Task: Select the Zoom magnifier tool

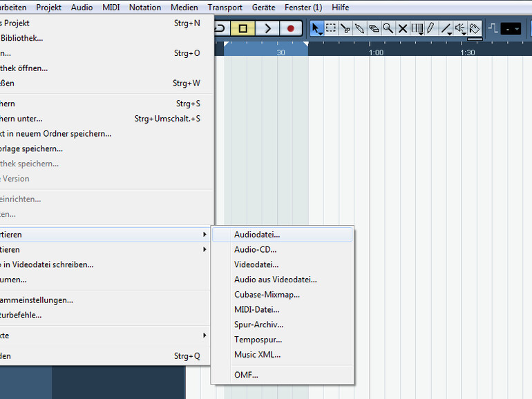Action: point(388,28)
